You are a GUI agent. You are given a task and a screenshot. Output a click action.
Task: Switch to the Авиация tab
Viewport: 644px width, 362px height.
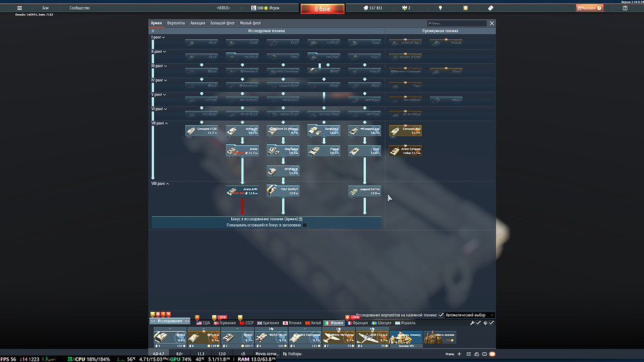point(198,23)
